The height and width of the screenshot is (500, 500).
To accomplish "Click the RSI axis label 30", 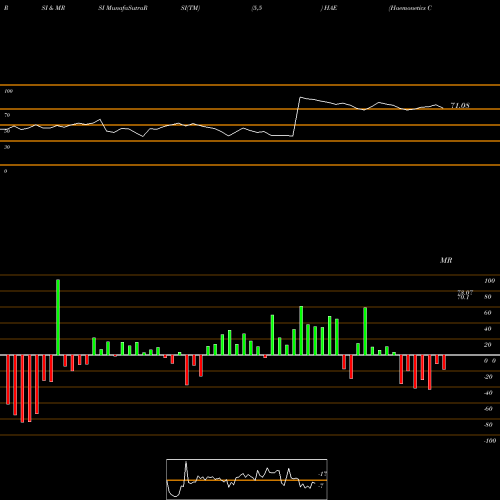I will (7, 147).
